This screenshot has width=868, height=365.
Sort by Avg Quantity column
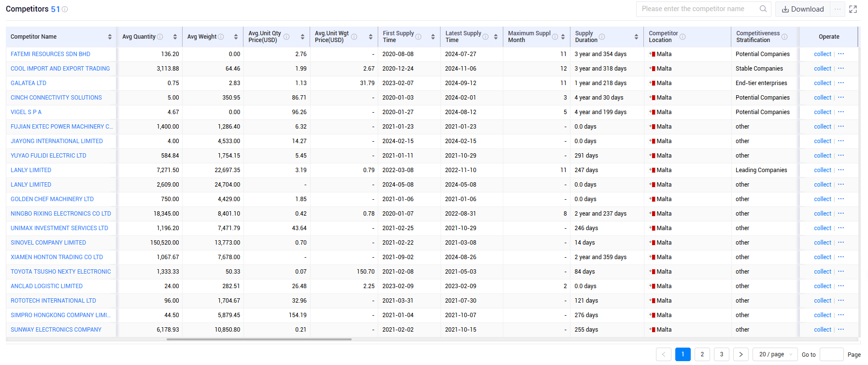175,37
